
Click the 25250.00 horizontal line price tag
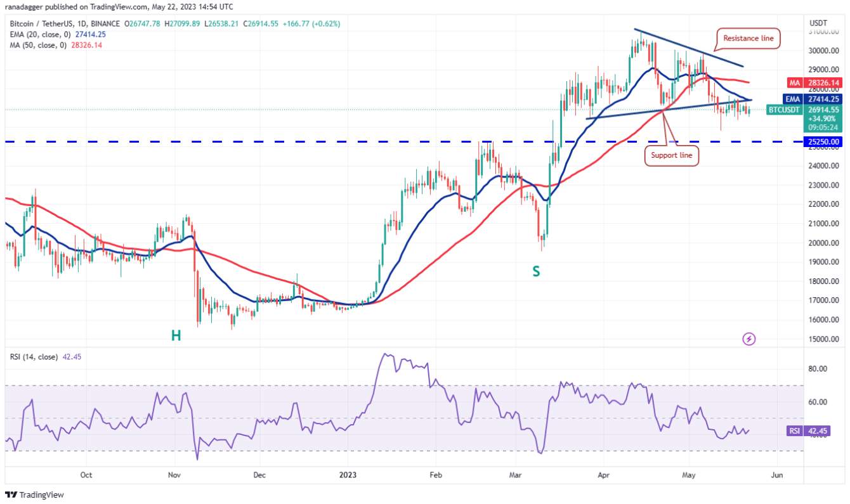[x=824, y=141]
